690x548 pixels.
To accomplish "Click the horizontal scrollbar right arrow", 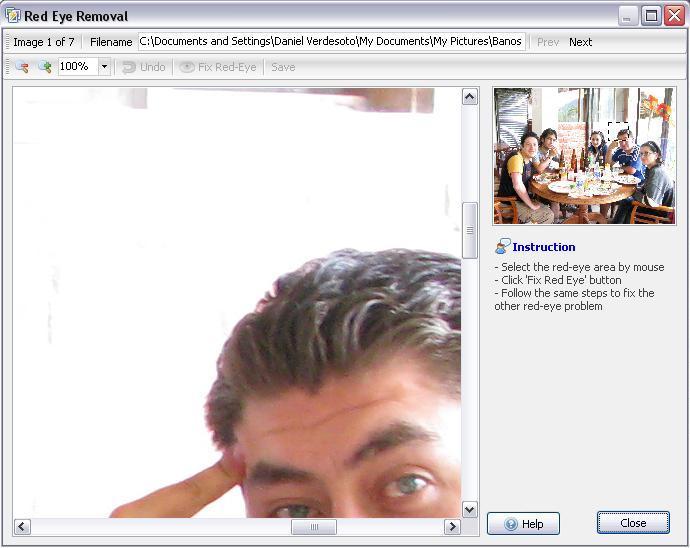I will 452,526.
